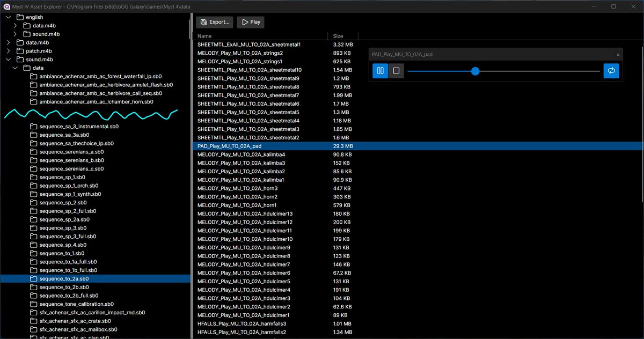This screenshot has height=339, width=644.
Task: Select sequence_sp_1_synth.sb0 in the tree
Action: click(x=70, y=194)
